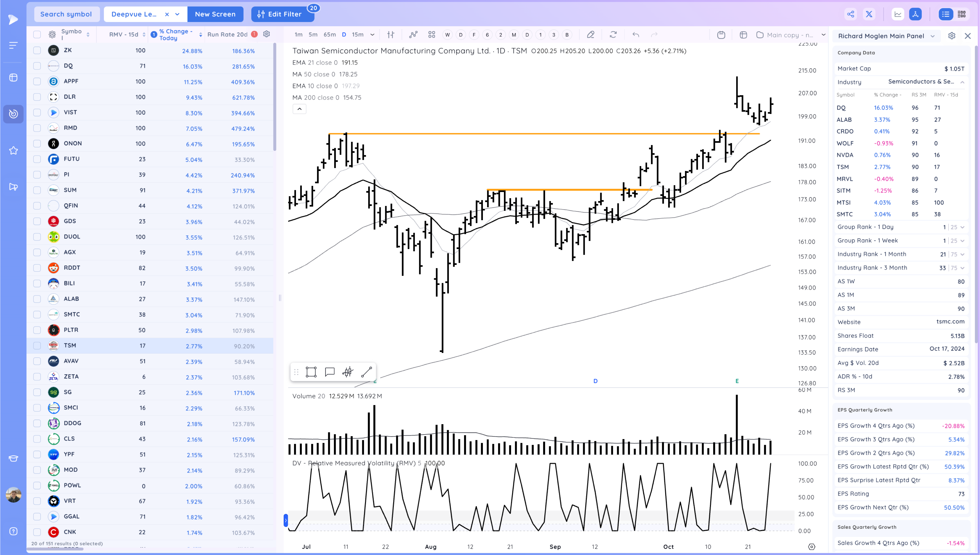This screenshot has width=980, height=555.
Task: Check the box next to ZK
Action: point(37,50)
